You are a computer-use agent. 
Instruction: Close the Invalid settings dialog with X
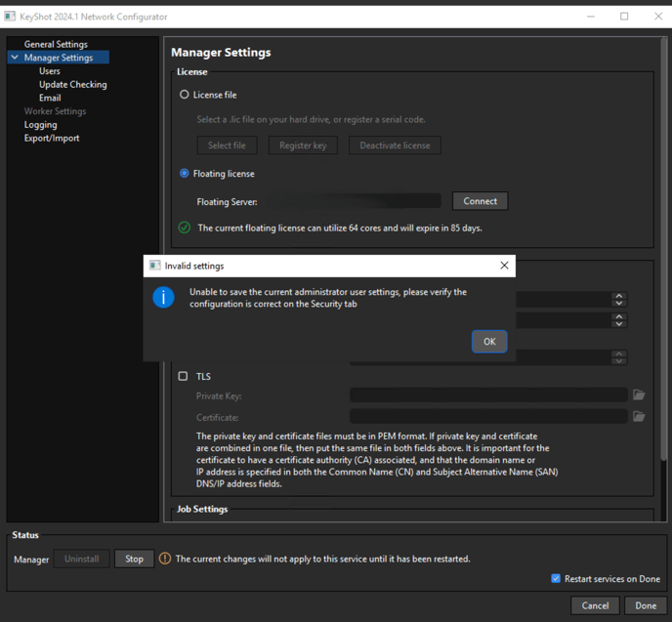tap(504, 266)
